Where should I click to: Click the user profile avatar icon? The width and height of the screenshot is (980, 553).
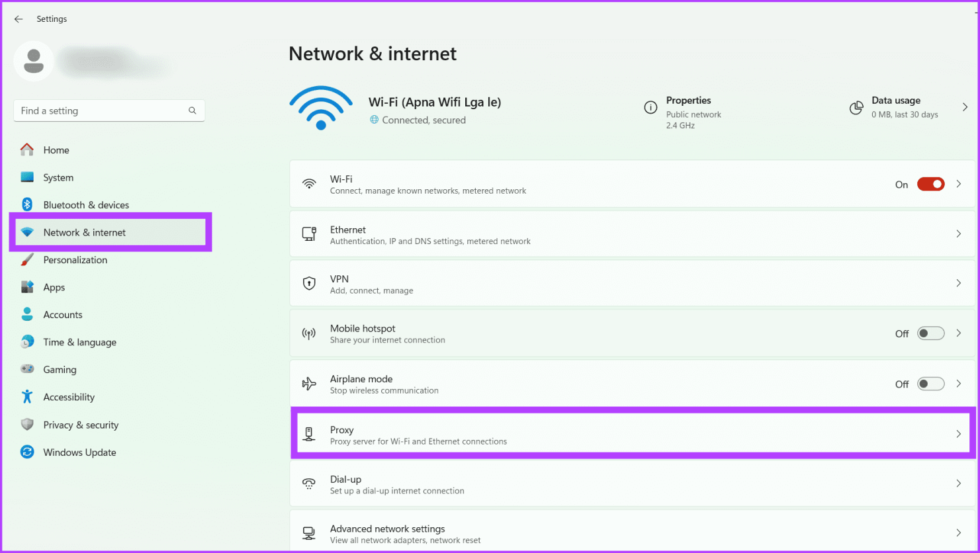(x=33, y=62)
